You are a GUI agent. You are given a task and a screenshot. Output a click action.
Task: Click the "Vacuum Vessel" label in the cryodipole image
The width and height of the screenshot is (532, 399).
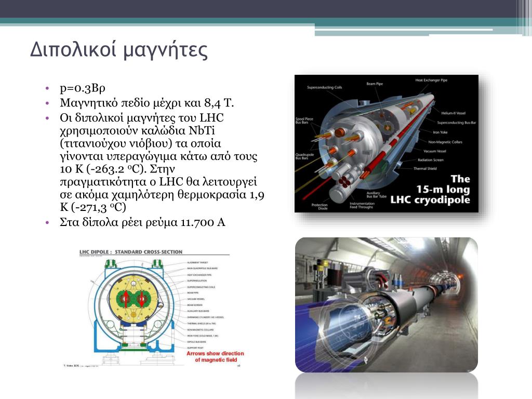435,151
